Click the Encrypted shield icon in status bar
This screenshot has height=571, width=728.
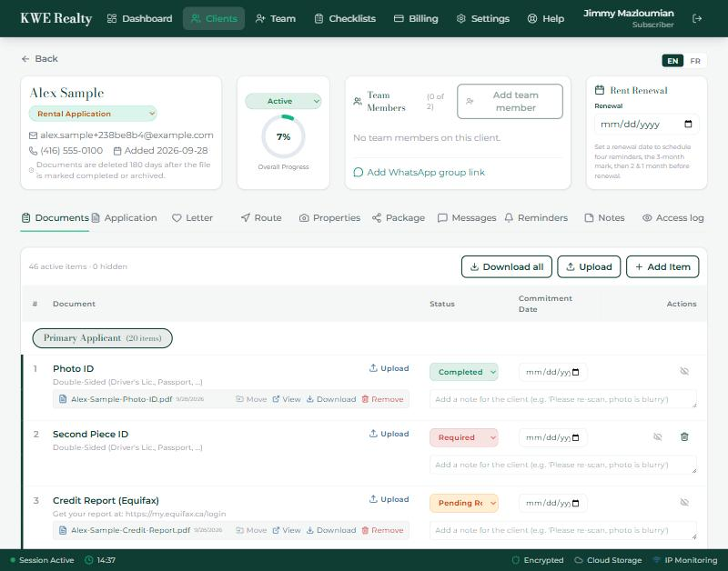coord(515,560)
